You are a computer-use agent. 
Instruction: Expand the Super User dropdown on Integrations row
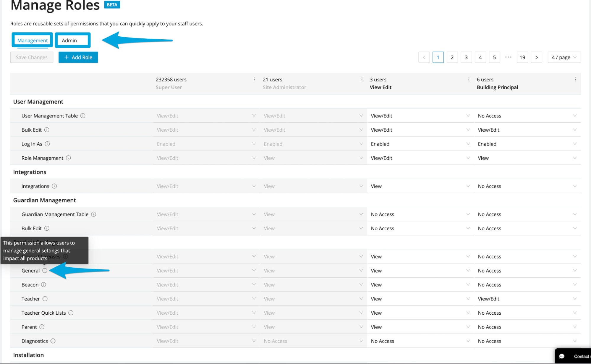(254, 186)
